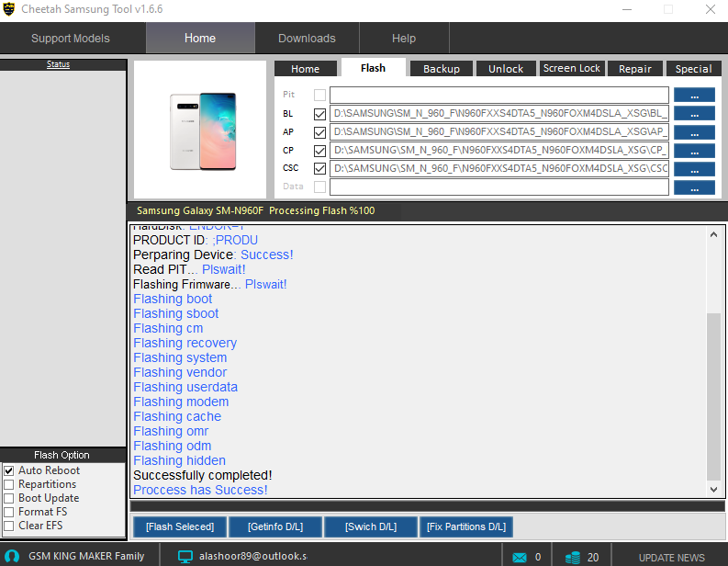728x566 pixels.
Task: Browse for CP file with its ... button
Action: tap(694, 151)
